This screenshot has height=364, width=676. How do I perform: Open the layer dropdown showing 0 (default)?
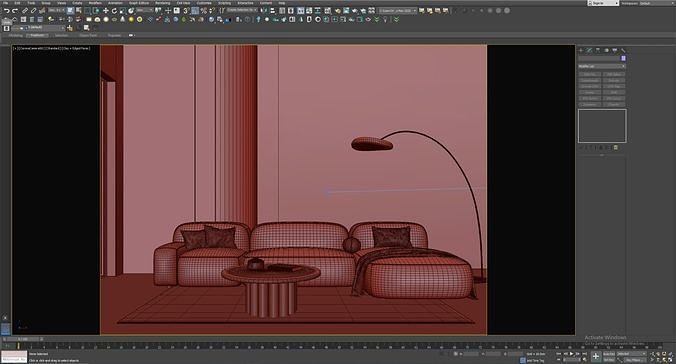(44, 28)
